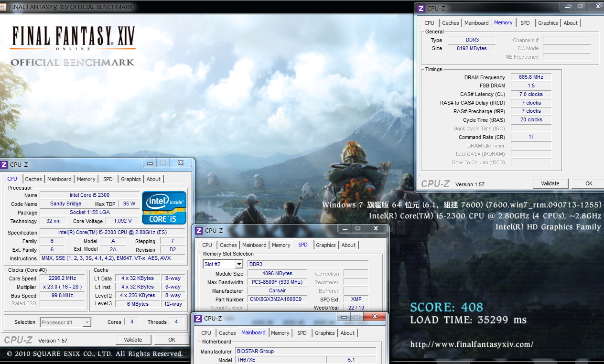
Task: Open About tab in the CPU window
Action: pyautogui.click(x=153, y=179)
